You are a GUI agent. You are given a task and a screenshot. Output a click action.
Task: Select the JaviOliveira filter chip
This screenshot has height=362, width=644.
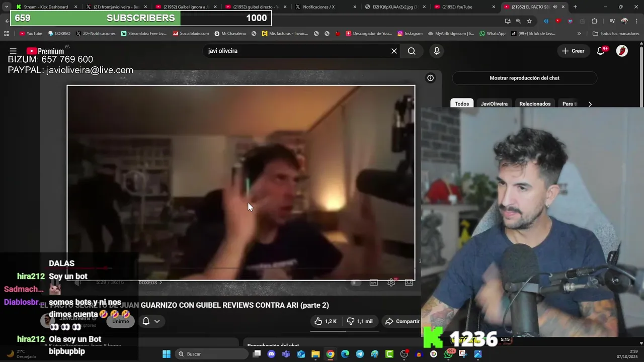click(494, 104)
